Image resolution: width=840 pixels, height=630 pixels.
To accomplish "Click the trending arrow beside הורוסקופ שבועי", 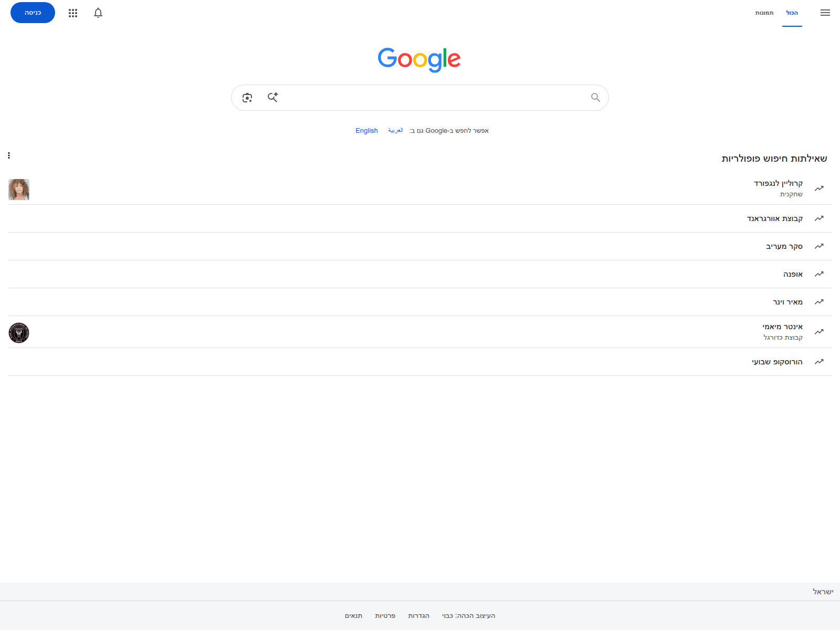I will coord(819,362).
